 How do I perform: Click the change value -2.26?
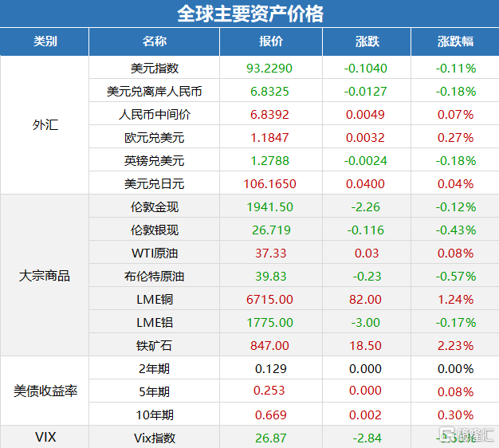coord(366,207)
